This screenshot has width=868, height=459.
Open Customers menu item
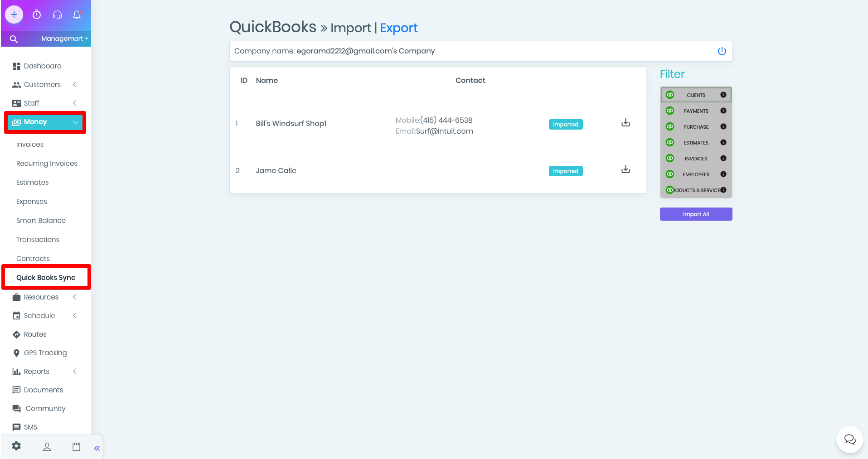click(42, 85)
